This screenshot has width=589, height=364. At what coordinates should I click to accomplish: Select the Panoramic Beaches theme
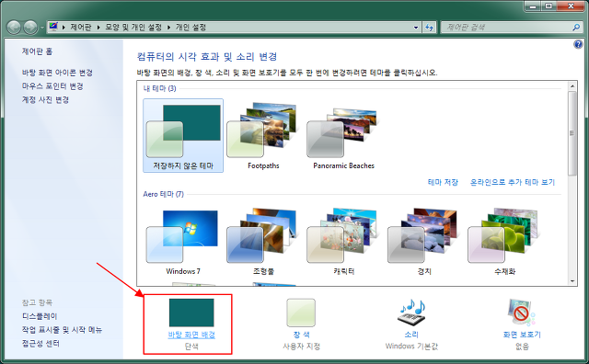click(x=343, y=135)
